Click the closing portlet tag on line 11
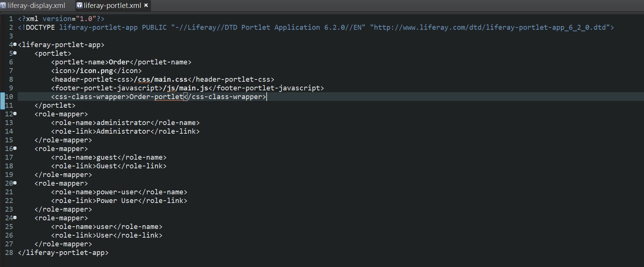Screen dimensions: 644x267 (55, 105)
